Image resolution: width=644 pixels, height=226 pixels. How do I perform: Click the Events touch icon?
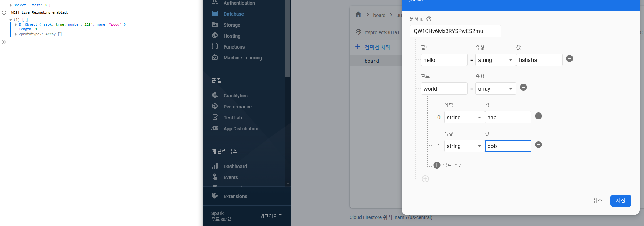(x=215, y=177)
